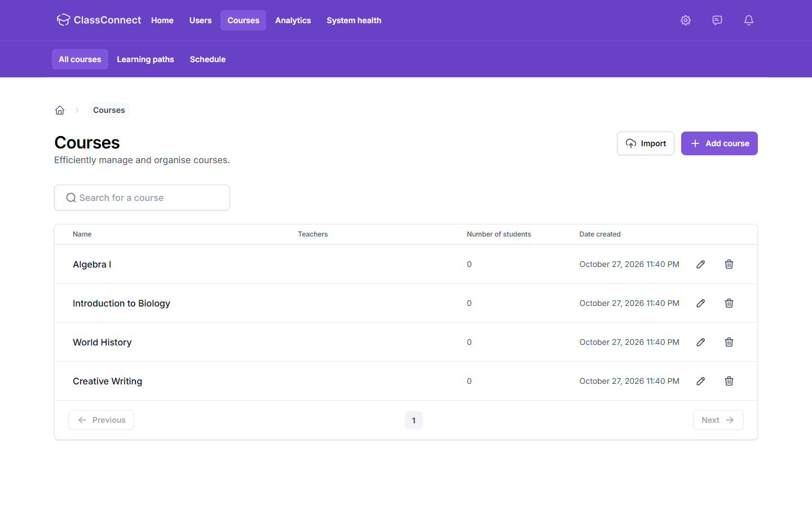Click the Date created column header
The width and height of the screenshot is (812, 508).
(600, 234)
